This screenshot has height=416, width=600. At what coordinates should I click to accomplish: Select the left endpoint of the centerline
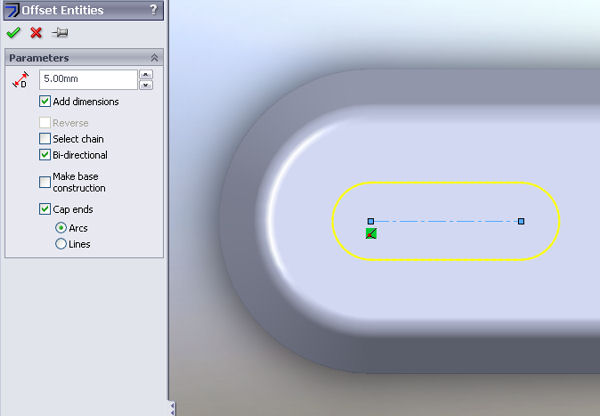click(x=370, y=220)
